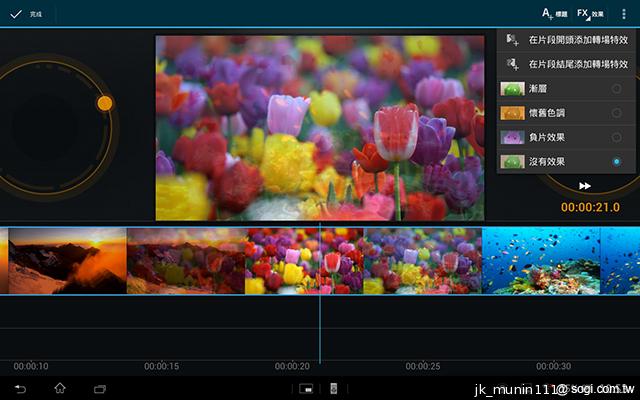Select the 沒有效果 radio button
Screen dimensions: 640x400
click(616, 162)
